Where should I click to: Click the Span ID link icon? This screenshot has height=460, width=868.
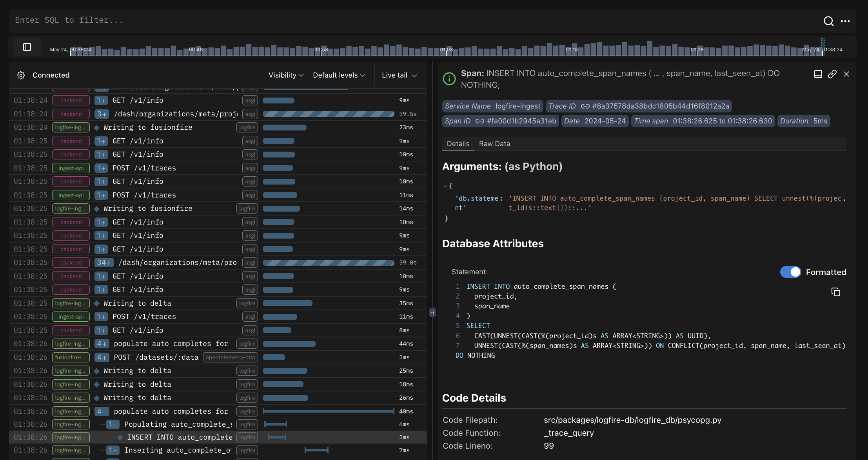click(480, 121)
